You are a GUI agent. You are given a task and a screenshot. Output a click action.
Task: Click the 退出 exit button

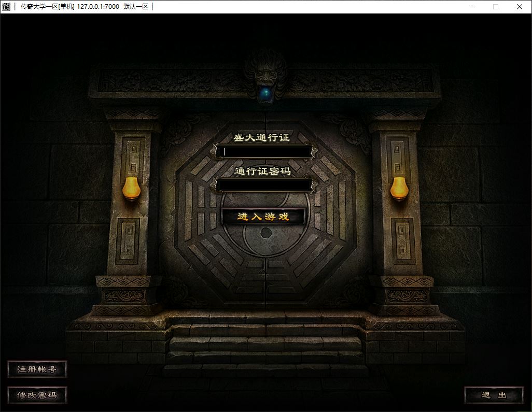(x=494, y=395)
